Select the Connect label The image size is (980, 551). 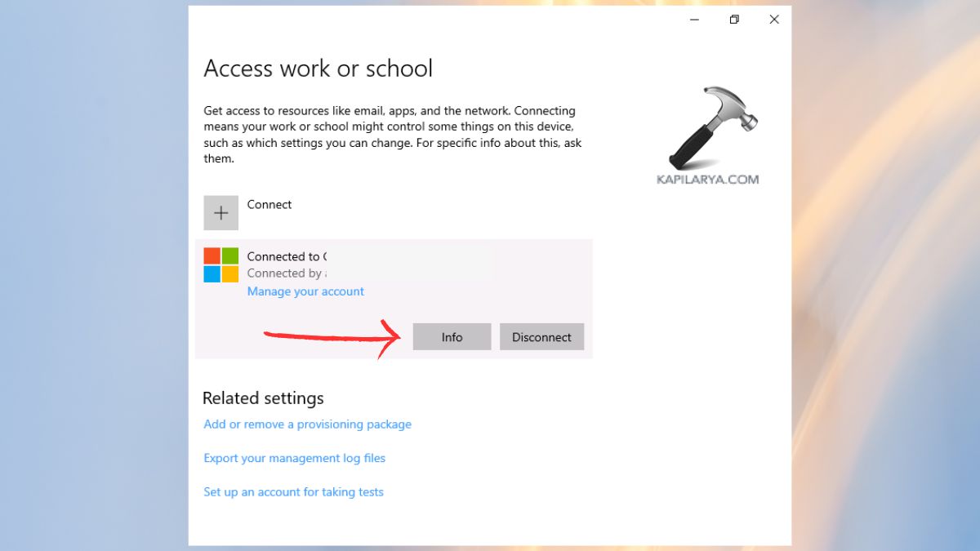tap(269, 204)
